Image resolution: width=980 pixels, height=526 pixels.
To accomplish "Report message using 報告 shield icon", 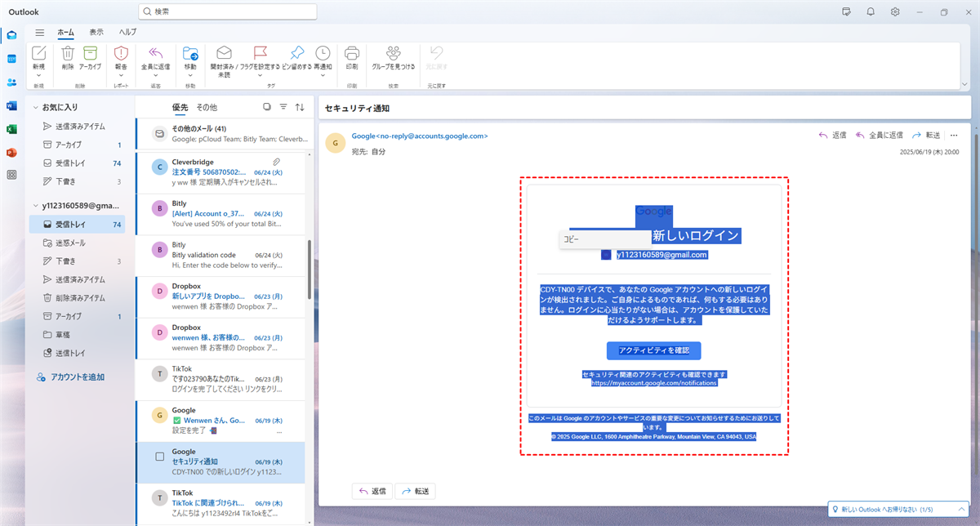I will pos(121,53).
